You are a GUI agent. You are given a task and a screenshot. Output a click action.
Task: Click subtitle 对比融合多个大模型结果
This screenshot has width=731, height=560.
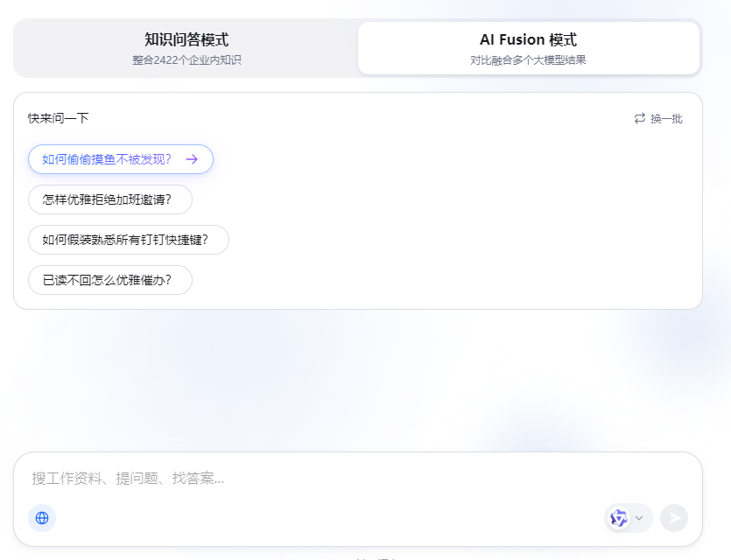pyautogui.click(x=528, y=60)
